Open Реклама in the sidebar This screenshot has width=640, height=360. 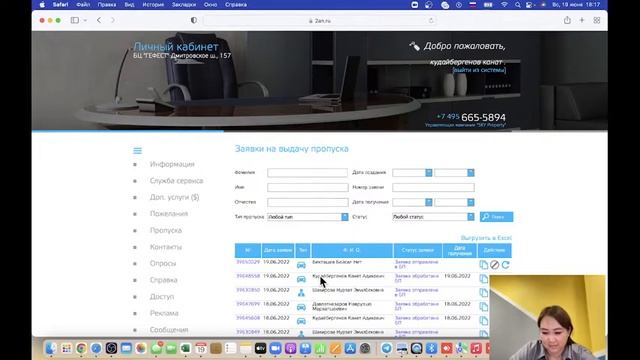(164, 313)
